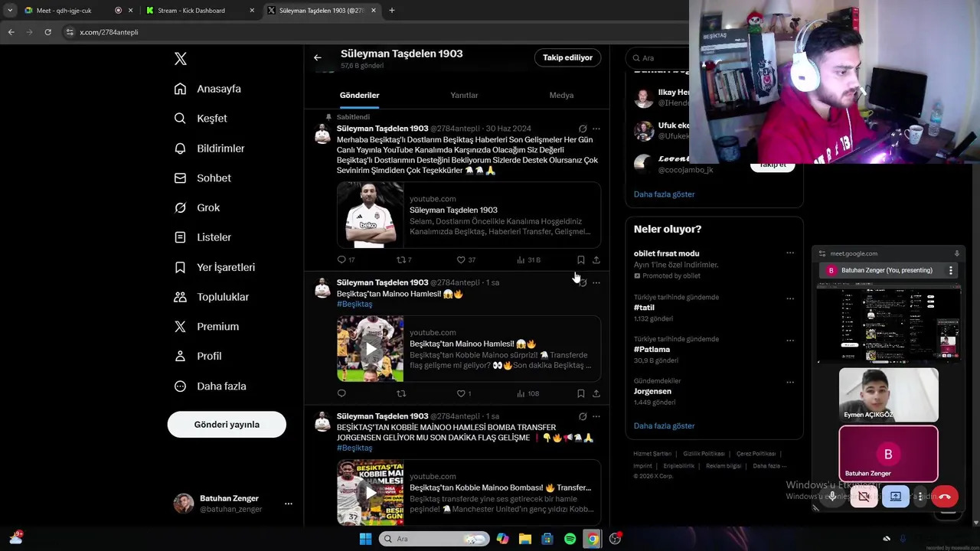Open Sohbet messages
Screen dimensions: 980x551
tap(202, 178)
